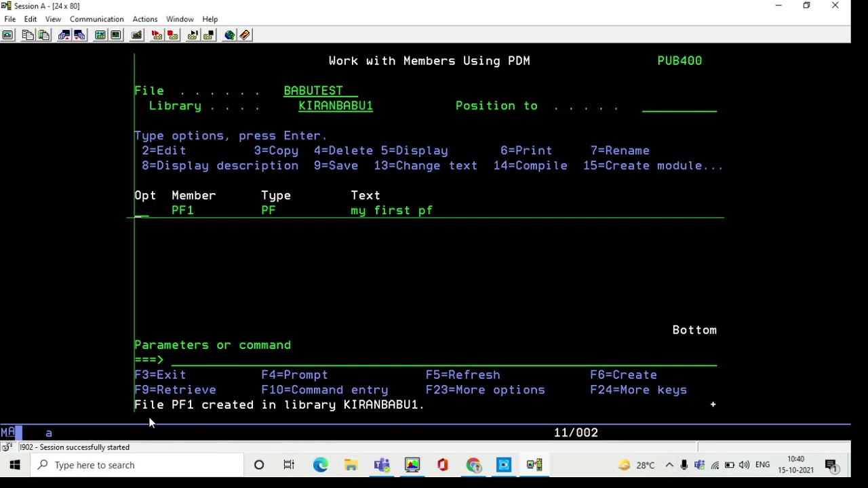The image size is (868, 488).
Task: Click the 5=Display option text
Action: click(414, 150)
